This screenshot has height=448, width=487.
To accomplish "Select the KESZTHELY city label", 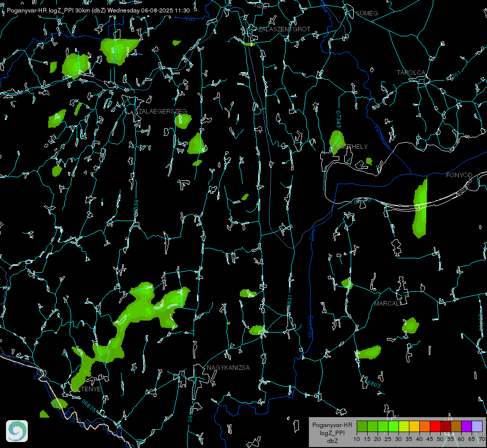I will coord(350,146).
